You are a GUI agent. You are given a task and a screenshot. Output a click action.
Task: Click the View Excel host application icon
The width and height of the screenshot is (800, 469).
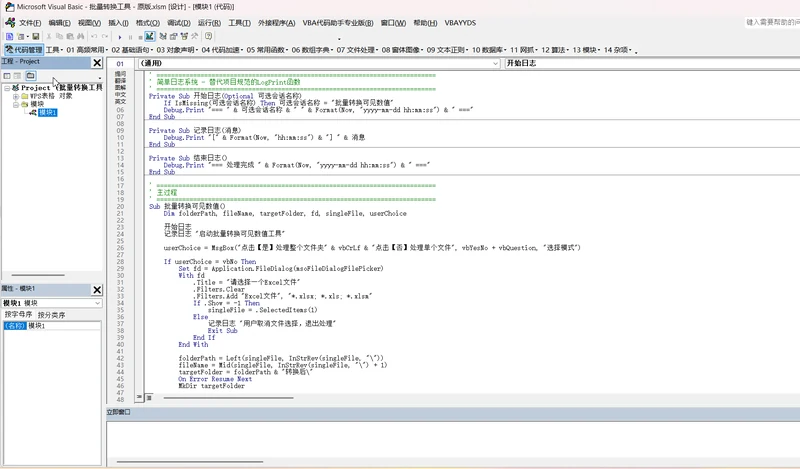coord(9,36)
